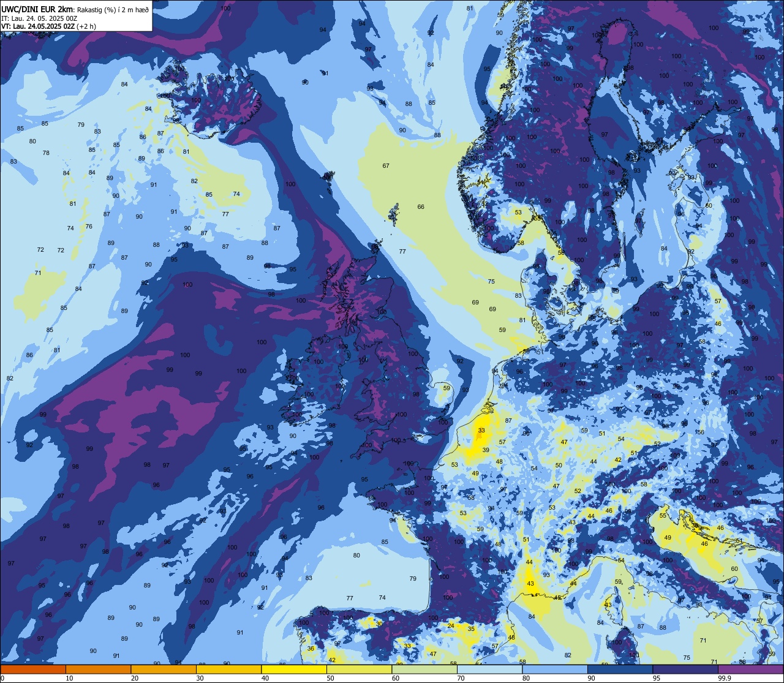This screenshot has width=784, height=683.
Task: Click the legend tick label 50
Action: click(x=330, y=678)
